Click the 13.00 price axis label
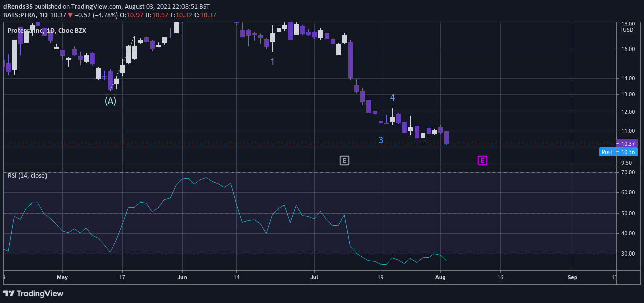The width and height of the screenshot is (644, 303). pos(628,94)
